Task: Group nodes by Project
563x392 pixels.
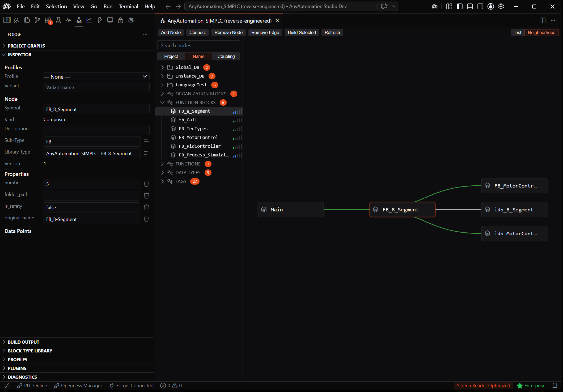Action: 171,56
